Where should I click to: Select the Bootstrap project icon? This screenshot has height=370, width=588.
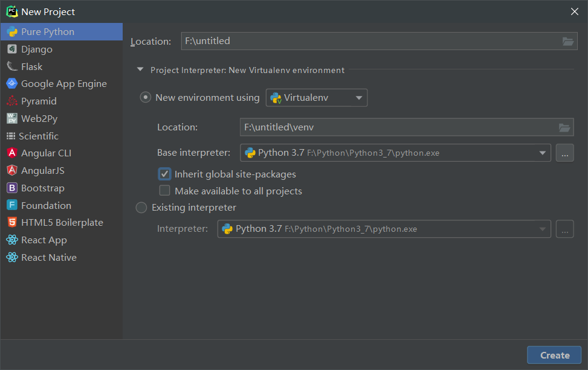click(x=12, y=188)
